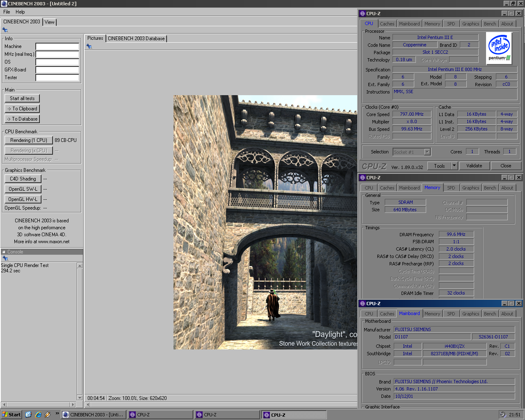Run the C4D Shading benchmark
The image size is (525, 420).
(23, 179)
